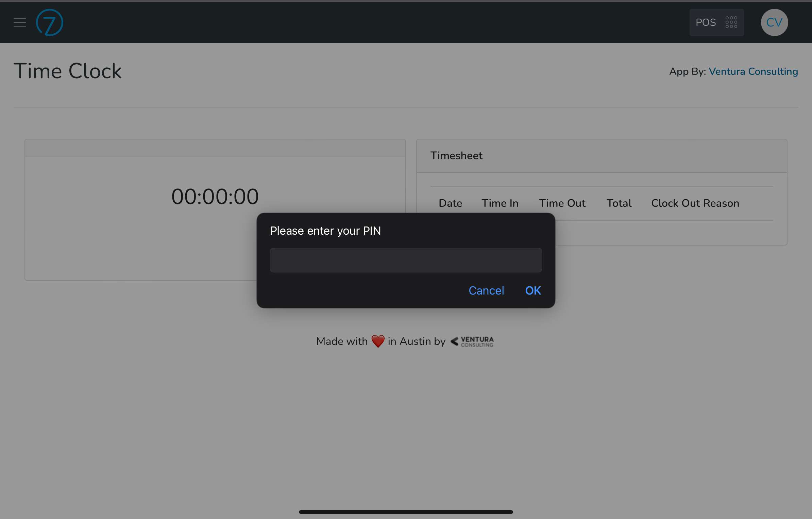Click the Timesheet panel title

coord(456,155)
